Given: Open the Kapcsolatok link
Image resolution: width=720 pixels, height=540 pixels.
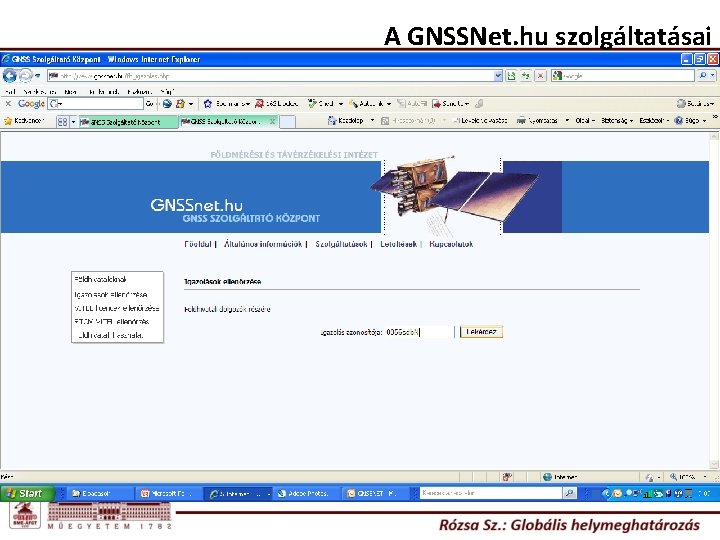Looking at the screenshot, I should click(x=451, y=244).
